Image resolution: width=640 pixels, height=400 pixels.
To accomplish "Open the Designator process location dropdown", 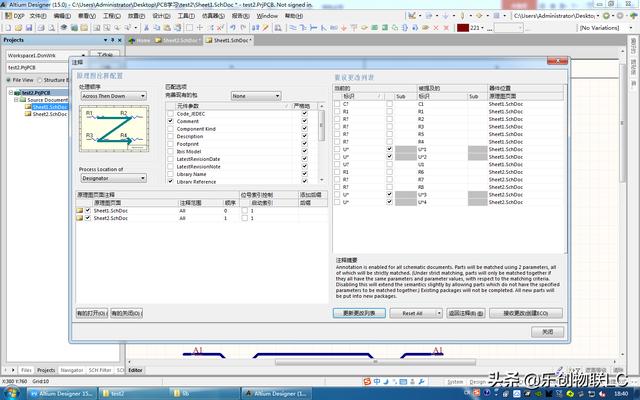I will [x=113, y=178].
